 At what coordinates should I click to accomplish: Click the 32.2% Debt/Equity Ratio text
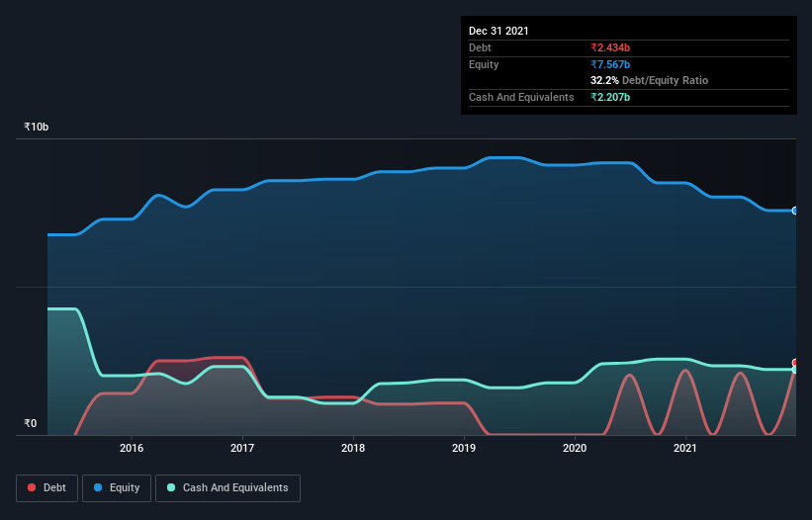(650, 80)
